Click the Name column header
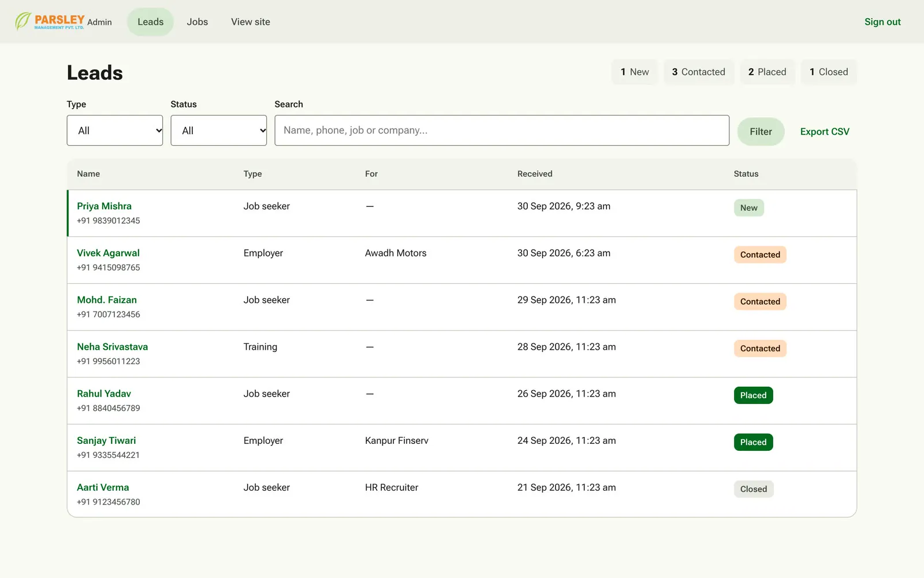Image resolution: width=924 pixels, height=578 pixels. [x=88, y=174]
